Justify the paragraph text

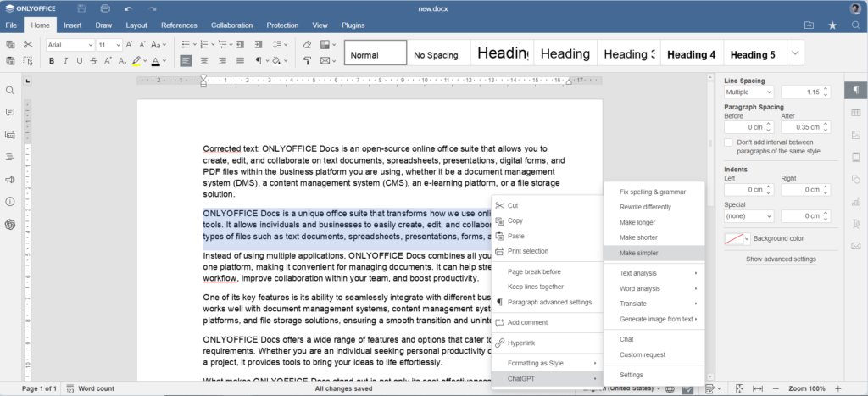[240, 61]
